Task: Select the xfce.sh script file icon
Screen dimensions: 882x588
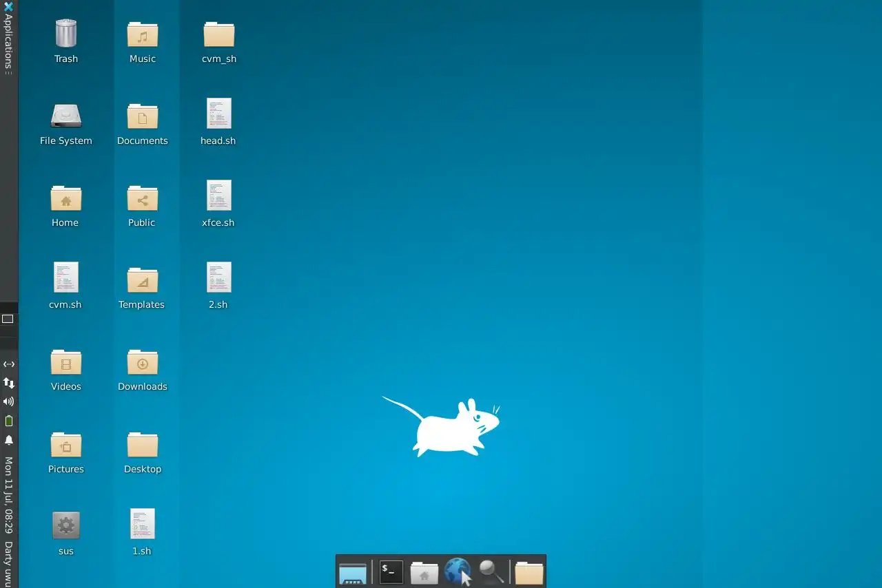Action: point(219,196)
